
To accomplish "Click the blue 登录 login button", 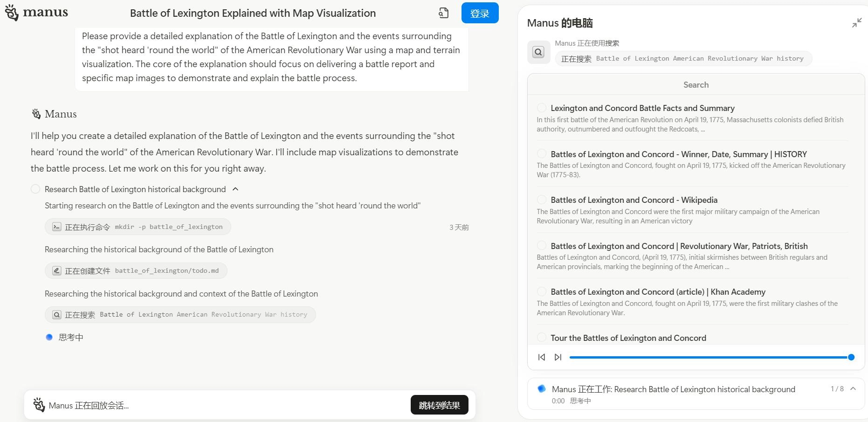I will [x=480, y=13].
